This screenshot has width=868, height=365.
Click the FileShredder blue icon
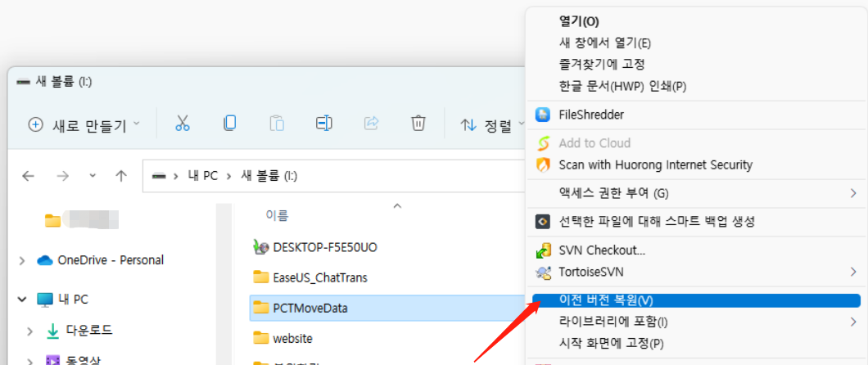(x=542, y=115)
